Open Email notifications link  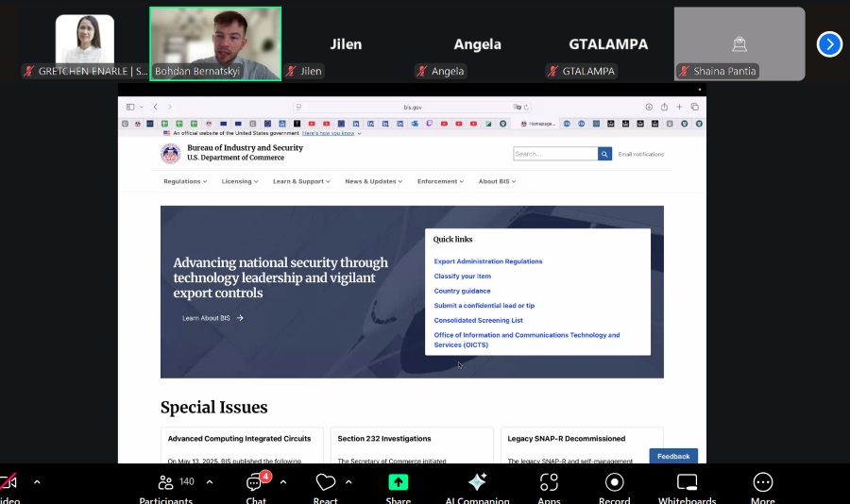pyautogui.click(x=640, y=155)
